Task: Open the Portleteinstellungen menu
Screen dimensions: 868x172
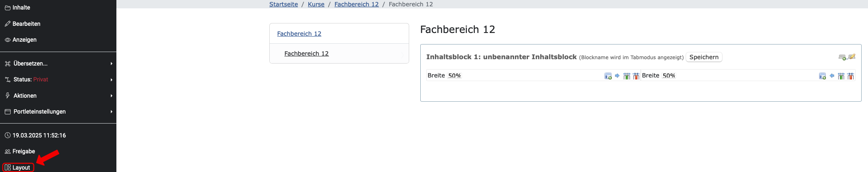Action: 58,112
